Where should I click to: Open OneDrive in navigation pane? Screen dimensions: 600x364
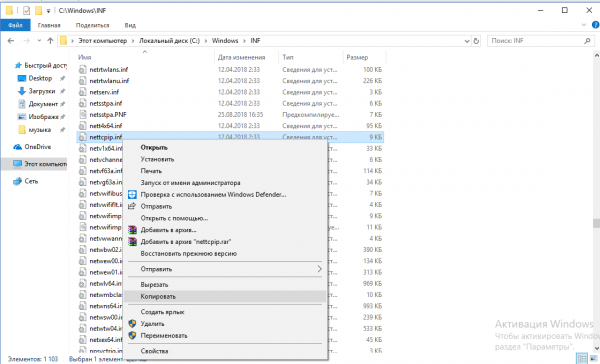38,147
